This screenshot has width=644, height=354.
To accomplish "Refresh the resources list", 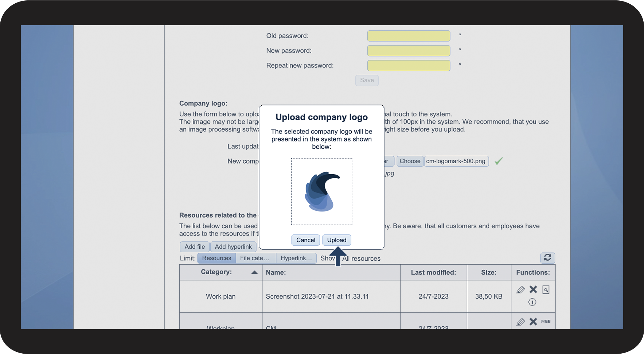I will pos(547,258).
